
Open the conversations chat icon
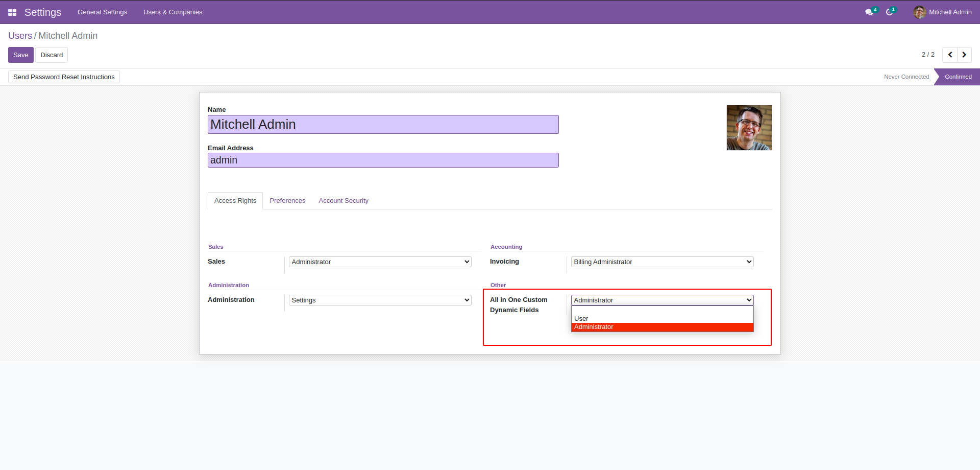[x=869, y=12]
